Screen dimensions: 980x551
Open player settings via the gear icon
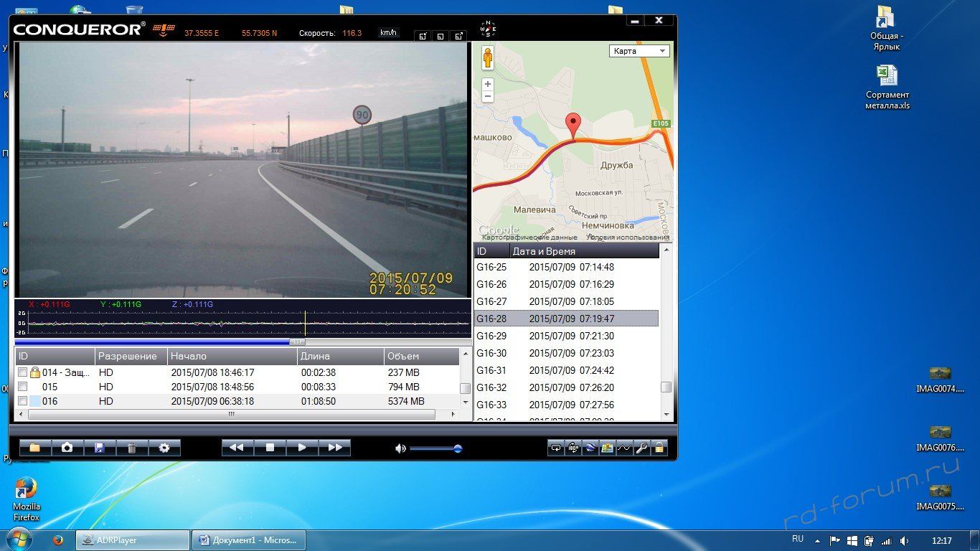pos(164,448)
